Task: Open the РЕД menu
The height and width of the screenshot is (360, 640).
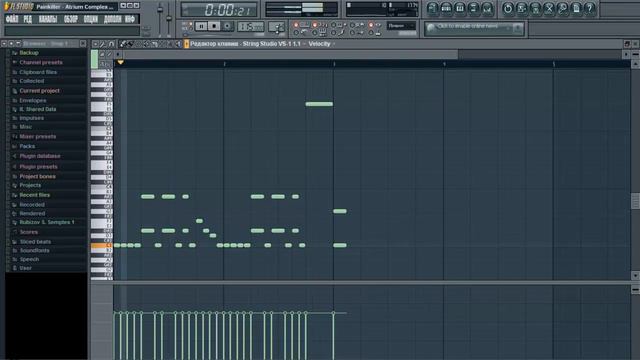Action: coord(27,19)
